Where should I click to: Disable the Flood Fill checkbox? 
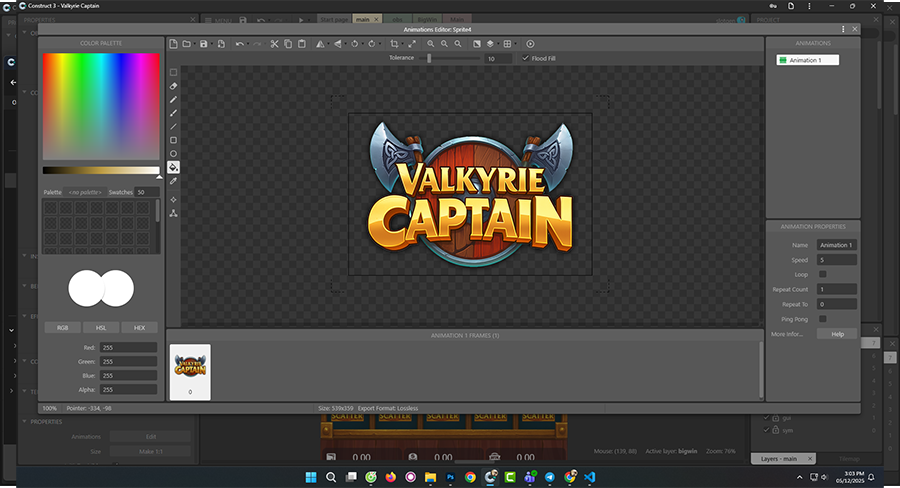pyautogui.click(x=526, y=58)
